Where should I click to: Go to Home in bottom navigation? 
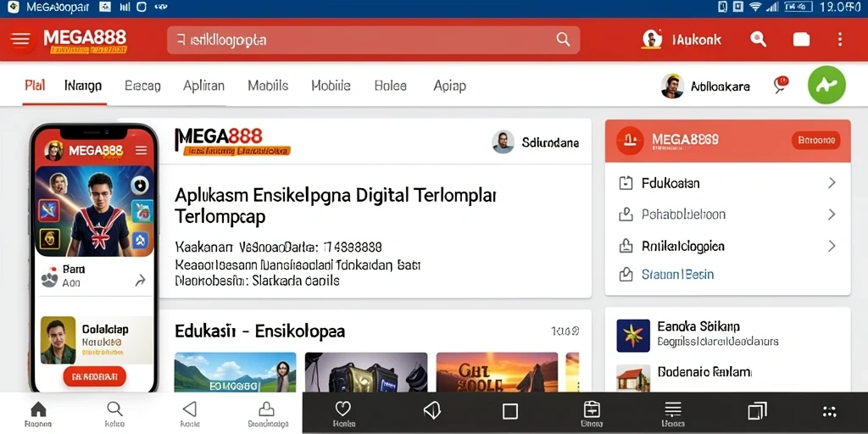point(38,415)
